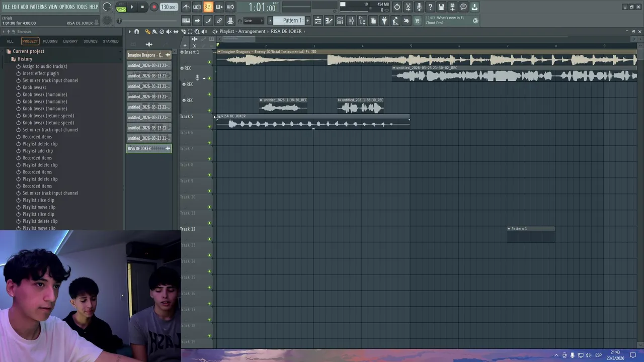Image resolution: width=644 pixels, height=362 pixels.
Task: Expand the Pattern 1 clip menu
Action: click(509, 229)
